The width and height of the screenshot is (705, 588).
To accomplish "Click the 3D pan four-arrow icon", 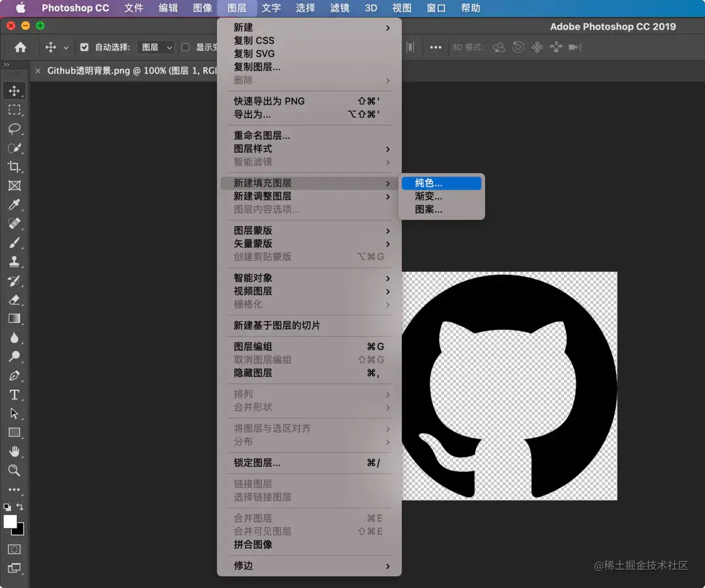I will click(537, 48).
